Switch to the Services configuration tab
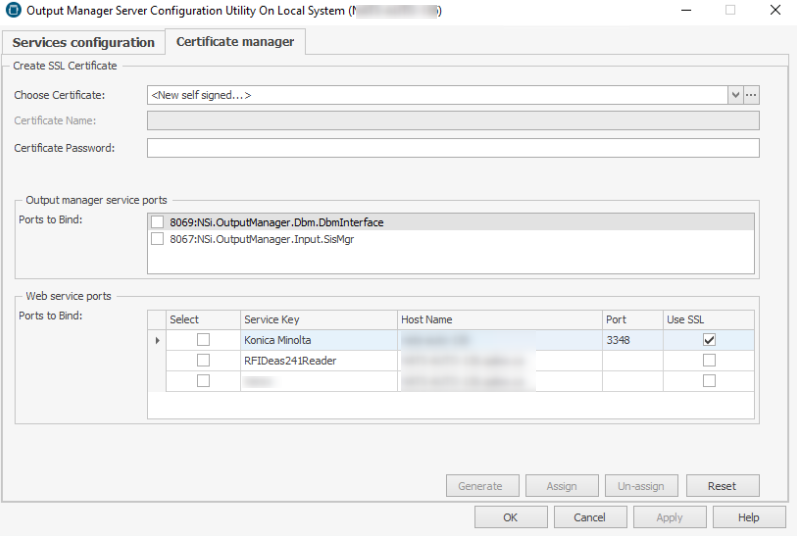Screen dimensions: 797x536 [x=83, y=42]
